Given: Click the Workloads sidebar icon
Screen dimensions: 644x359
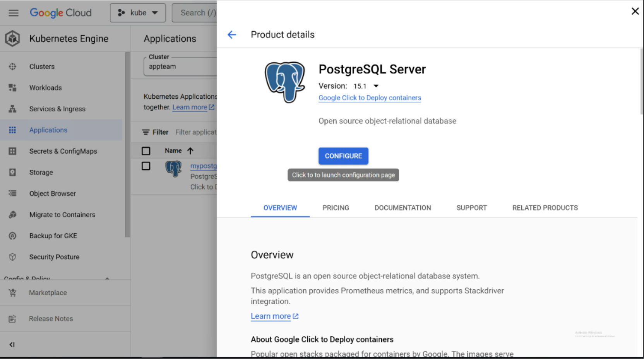Looking at the screenshot, I should click(12, 88).
